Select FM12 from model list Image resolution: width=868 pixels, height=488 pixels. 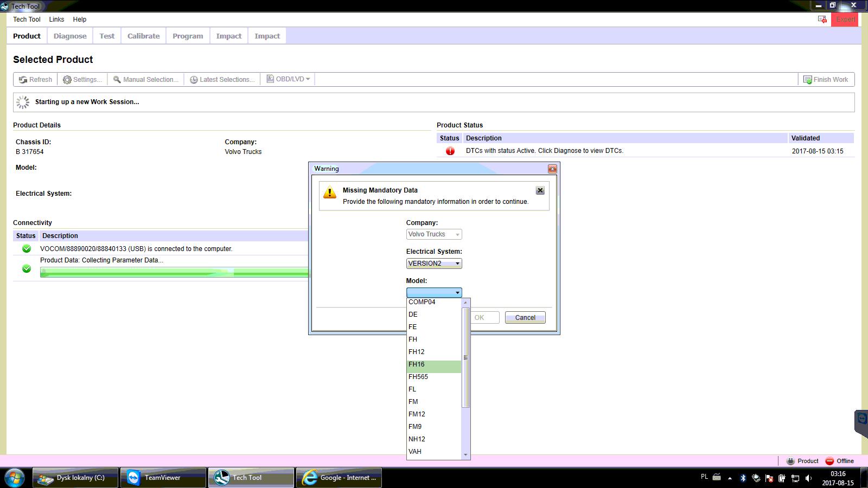click(434, 414)
